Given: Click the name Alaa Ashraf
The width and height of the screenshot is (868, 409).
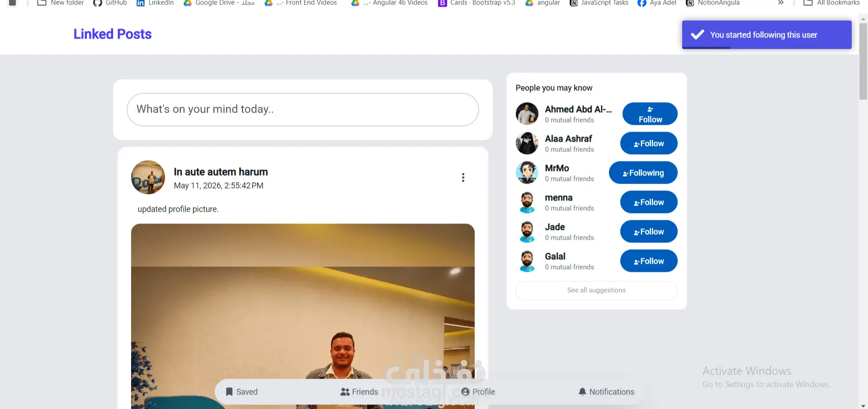Looking at the screenshot, I should [x=568, y=138].
